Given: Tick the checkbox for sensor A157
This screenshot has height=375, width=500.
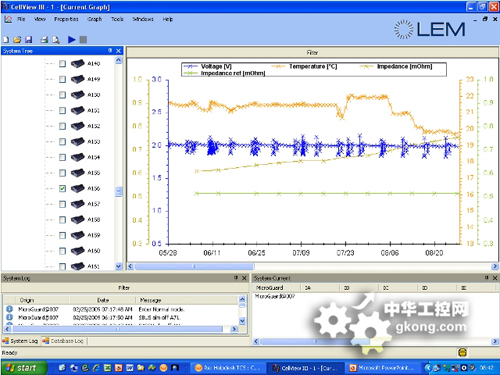Looking at the screenshot, I should pos(62,204).
